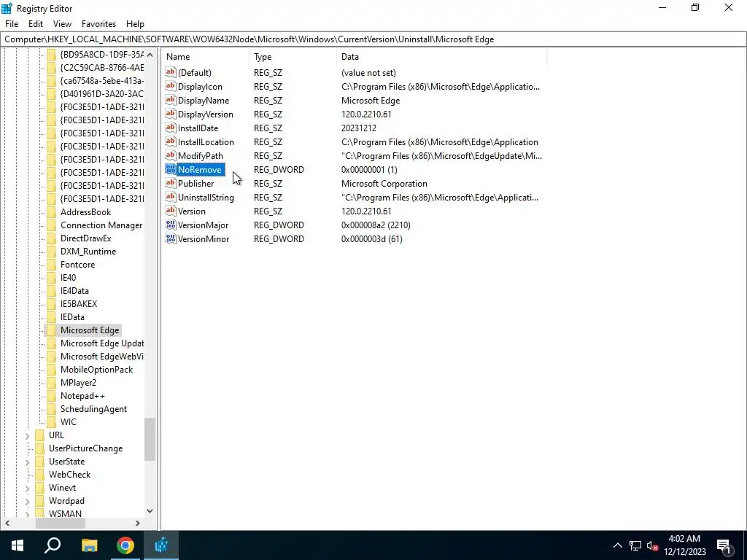
Task: Click the tree horizontal scroll right arrow
Action: click(x=138, y=523)
